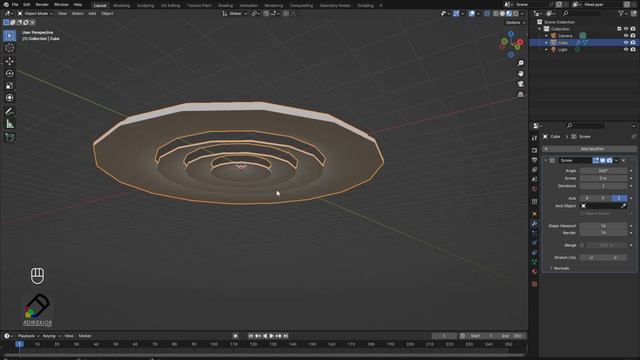Screen dimensions: 640x360
Task: Select the Add Cube tool
Action: click(9, 137)
